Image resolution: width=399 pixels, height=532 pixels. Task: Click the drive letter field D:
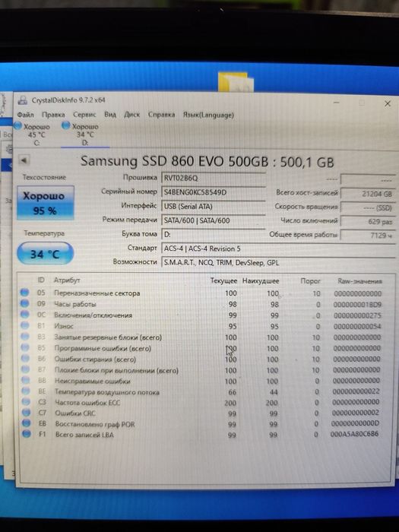[x=213, y=234]
